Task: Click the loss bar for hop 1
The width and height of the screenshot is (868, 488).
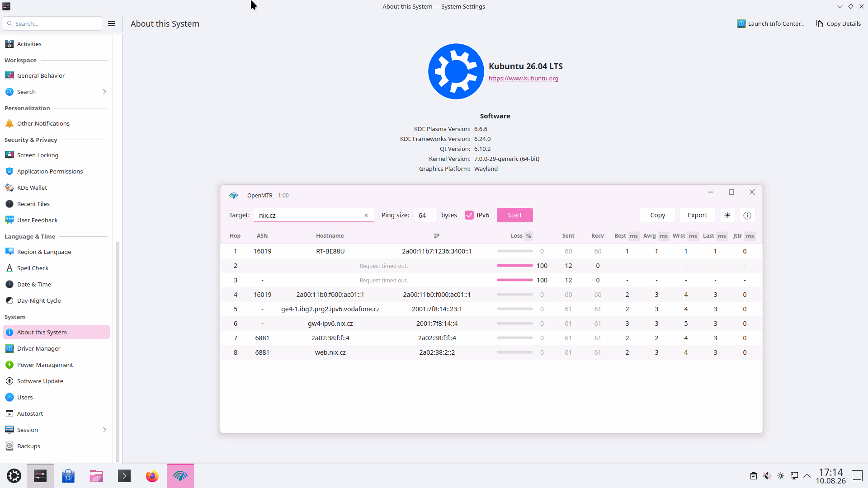Action: click(x=515, y=251)
